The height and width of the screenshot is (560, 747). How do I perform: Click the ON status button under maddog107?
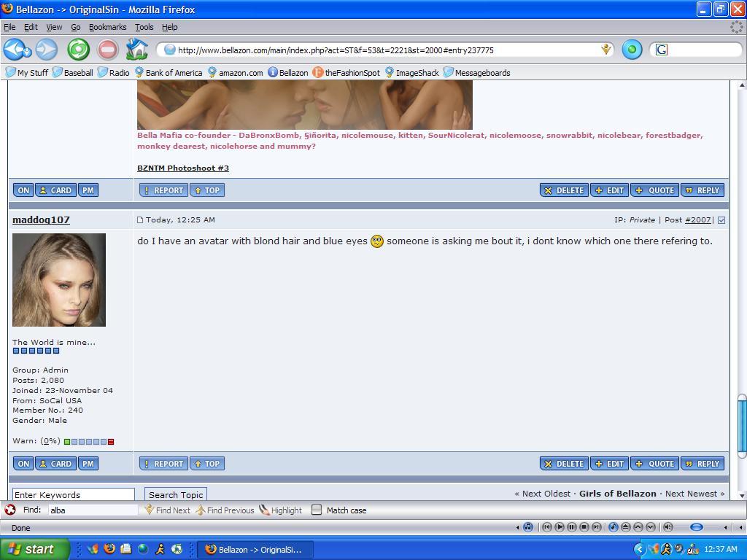(x=23, y=464)
